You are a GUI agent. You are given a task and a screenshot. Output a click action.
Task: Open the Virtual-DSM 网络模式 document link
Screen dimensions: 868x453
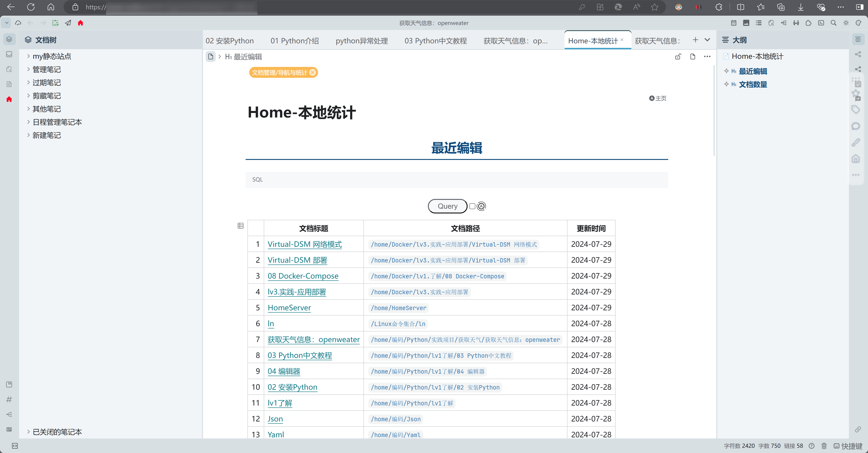tap(305, 244)
